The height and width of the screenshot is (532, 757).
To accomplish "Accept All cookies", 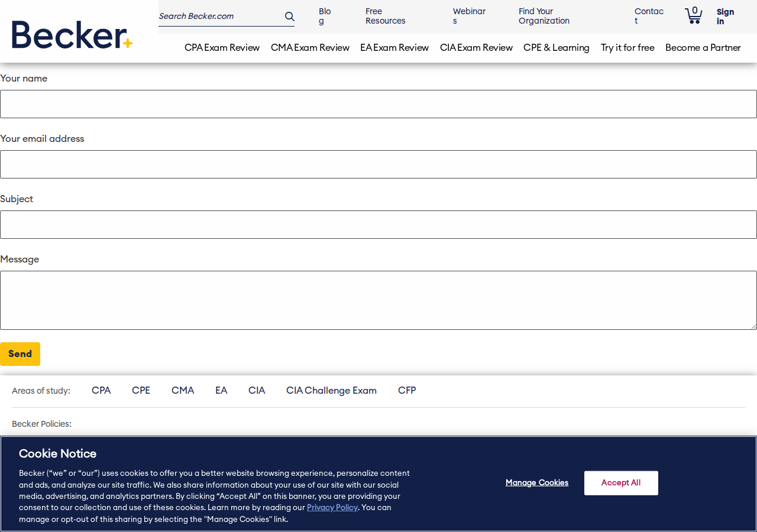I will (x=621, y=483).
